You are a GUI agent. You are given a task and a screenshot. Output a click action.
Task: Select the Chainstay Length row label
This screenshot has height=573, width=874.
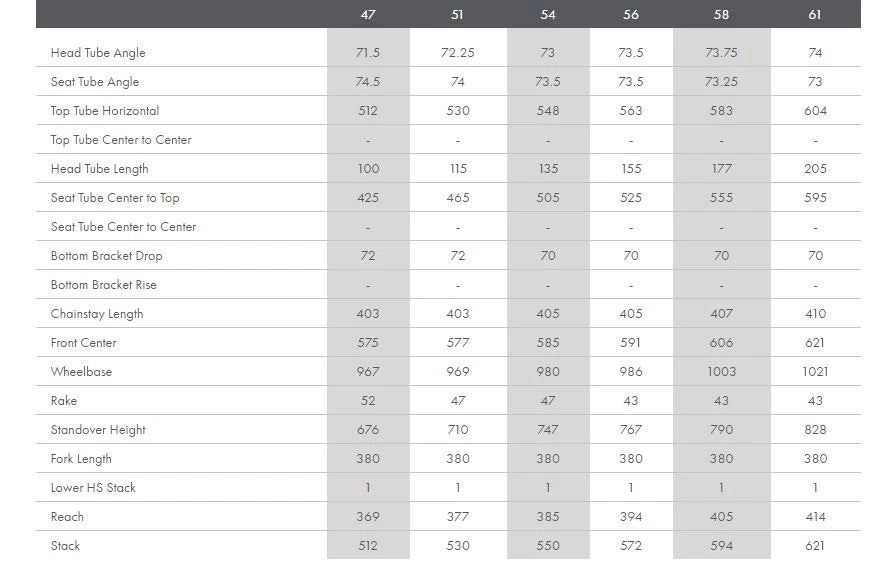97,314
